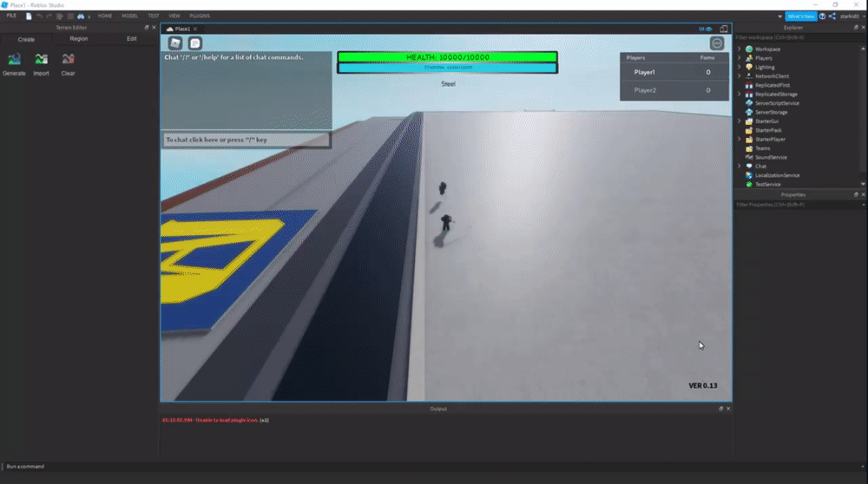Select Player2 row in the player list
The height and width of the screenshot is (484, 868).
674,90
